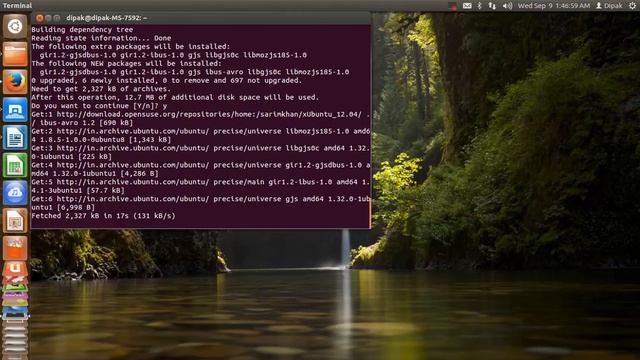The image size is (640, 360).
Task: Open LibreOffice Impress presentation app
Action: [15, 220]
